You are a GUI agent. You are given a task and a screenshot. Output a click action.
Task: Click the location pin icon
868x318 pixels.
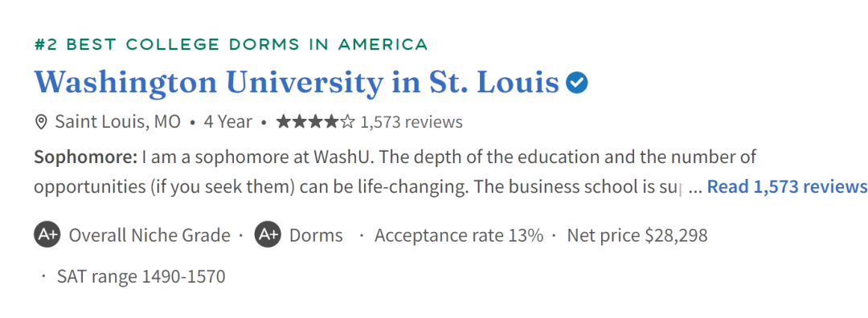40,122
